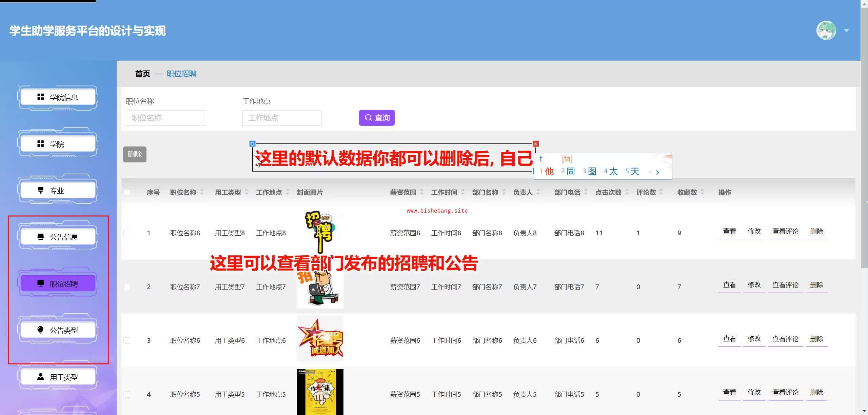Click the grid icon beside 学院信息
868x415 pixels.
pos(41,97)
